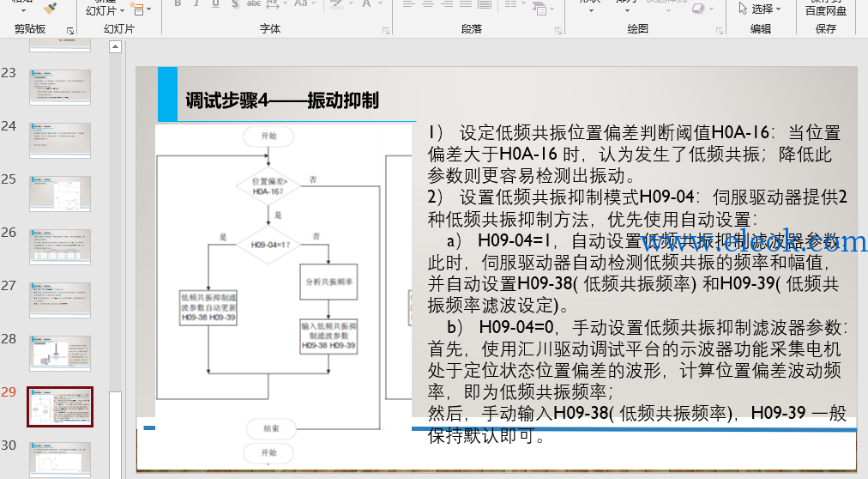Click the Convert to SmartArt icon
Screen dimensions: 868x479
[539, 8]
